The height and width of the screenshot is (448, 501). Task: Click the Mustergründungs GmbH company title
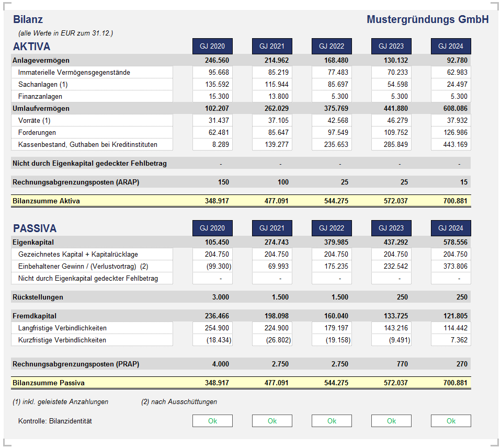click(427, 19)
